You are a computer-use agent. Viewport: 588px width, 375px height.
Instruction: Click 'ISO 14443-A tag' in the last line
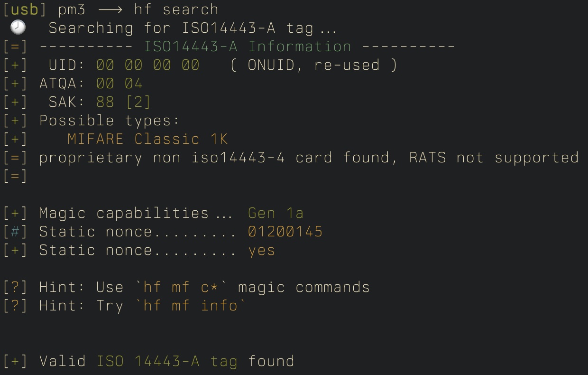pyautogui.click(x=167, y=362)
